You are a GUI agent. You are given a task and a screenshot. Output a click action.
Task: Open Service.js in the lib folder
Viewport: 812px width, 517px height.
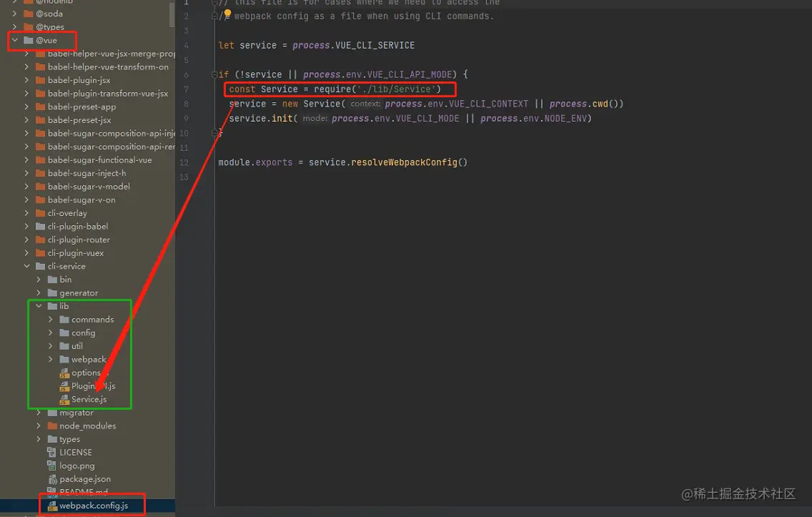coord(89,400)
